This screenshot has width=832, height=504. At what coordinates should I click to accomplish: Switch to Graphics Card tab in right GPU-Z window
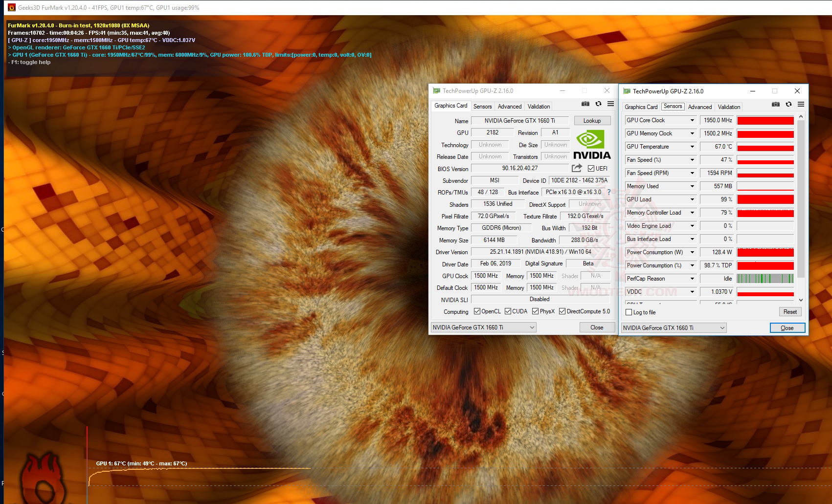point(641,107)
